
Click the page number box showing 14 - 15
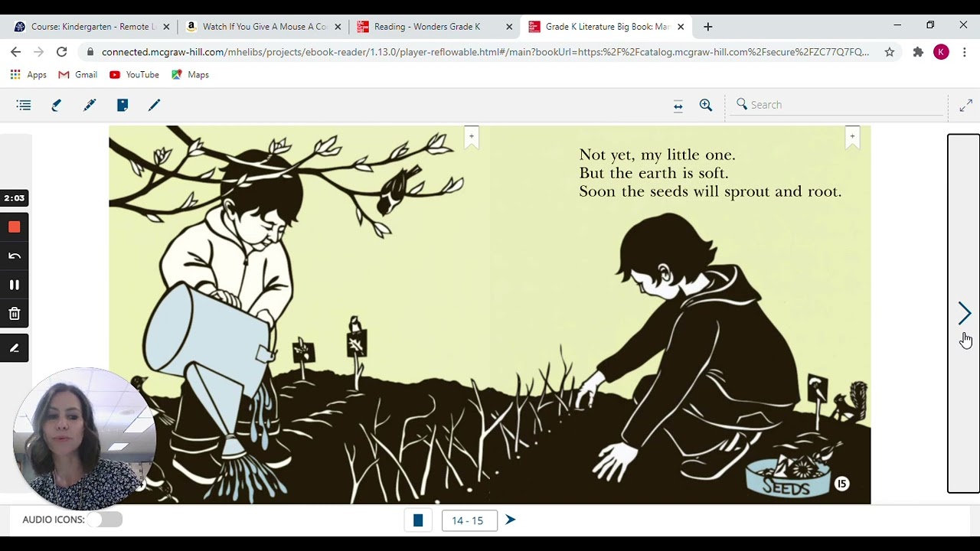click(x=469, y=520)
